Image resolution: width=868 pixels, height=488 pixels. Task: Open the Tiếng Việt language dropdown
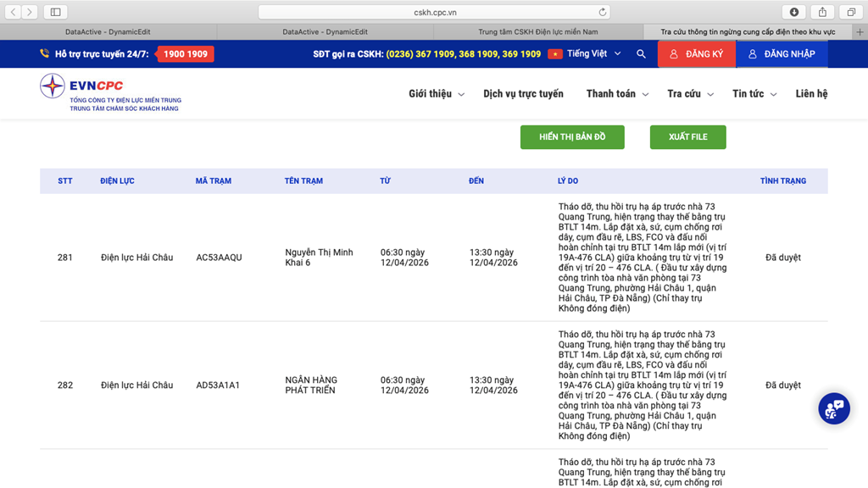[x=585, y=54]
